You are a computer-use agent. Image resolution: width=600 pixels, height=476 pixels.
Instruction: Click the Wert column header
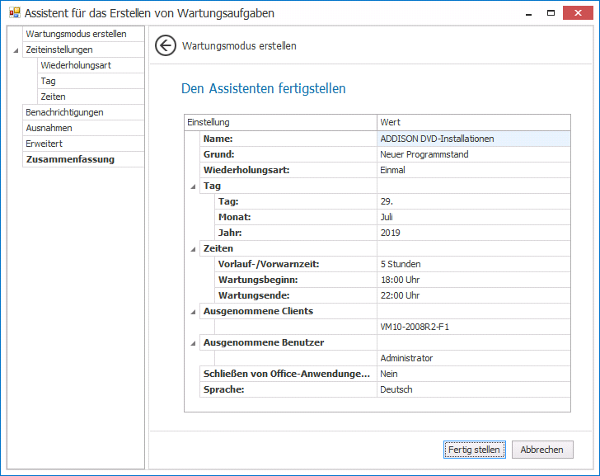tap(474, 122)
